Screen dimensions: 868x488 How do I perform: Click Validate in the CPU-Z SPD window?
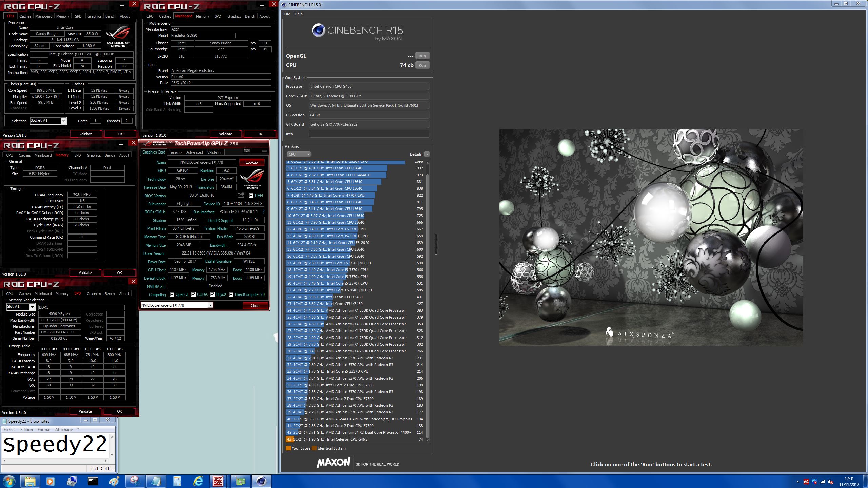pos(85,411)
